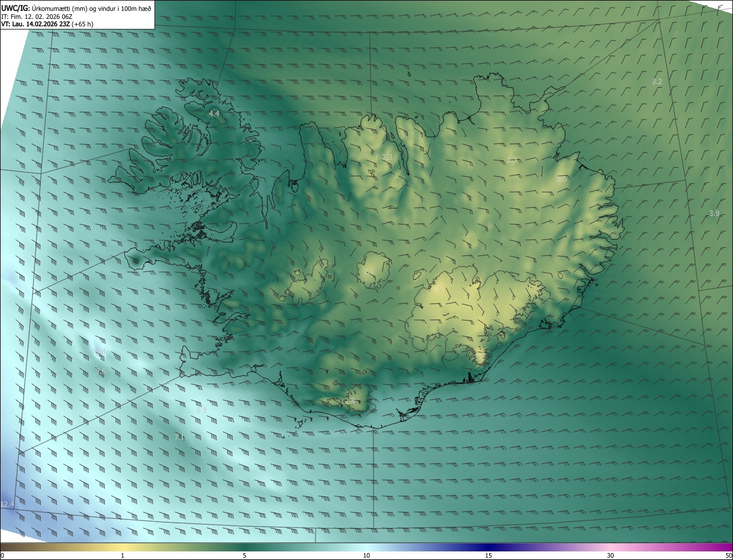Viewport: 733px width, 560px height.
Task: Click the colorbar tick labeled 50
Action: pyautogui.click(x=728, y=555)
